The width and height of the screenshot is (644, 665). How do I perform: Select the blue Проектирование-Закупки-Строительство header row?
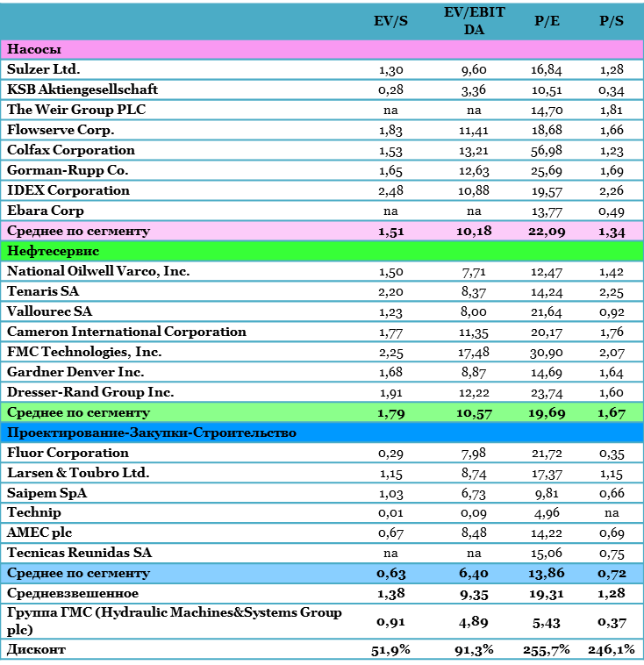point(322,433)
